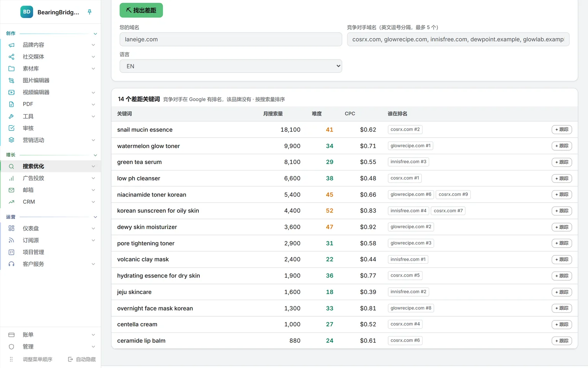588x368 pixels.
Task: Track the ceramide lip balm keyword
Action: click(x=562, y=341)
